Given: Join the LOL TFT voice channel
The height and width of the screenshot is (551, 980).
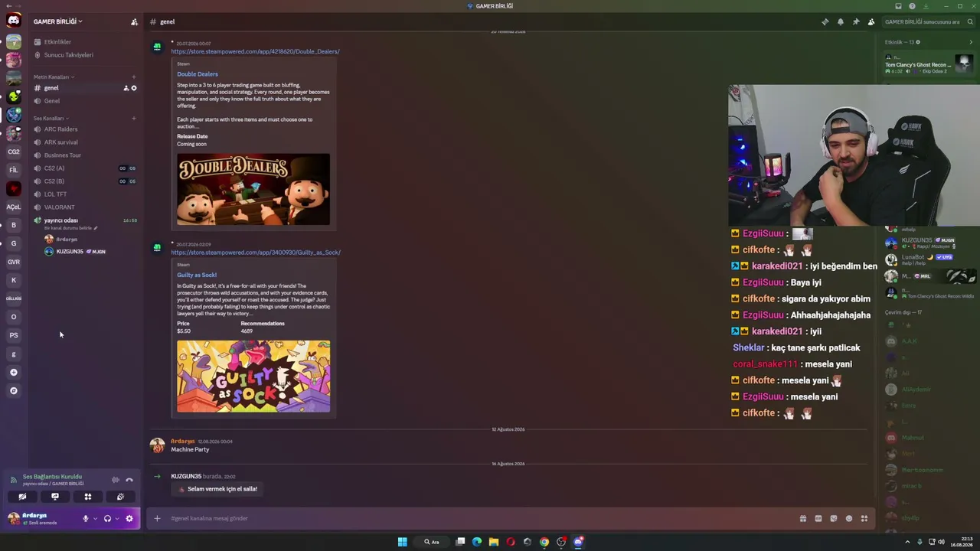Looking at the screenshot, I should pyautogui.click(x=85, y=194).
